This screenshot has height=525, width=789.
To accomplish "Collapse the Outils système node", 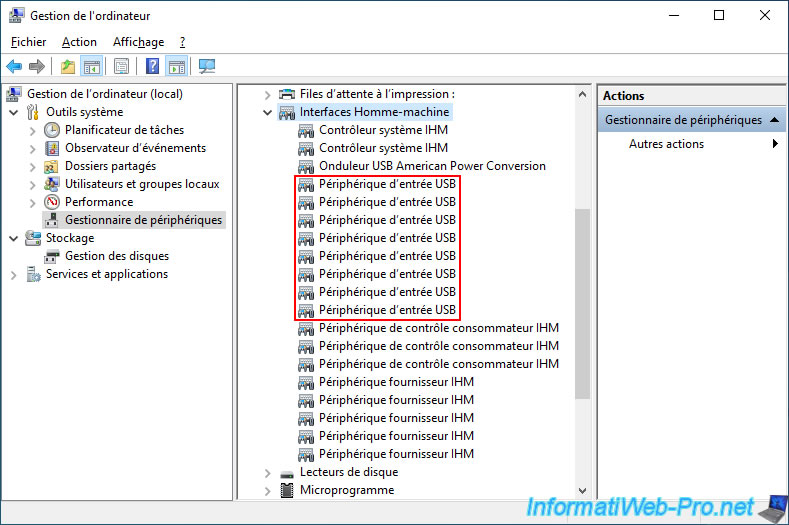I will [x=13, y=112].
